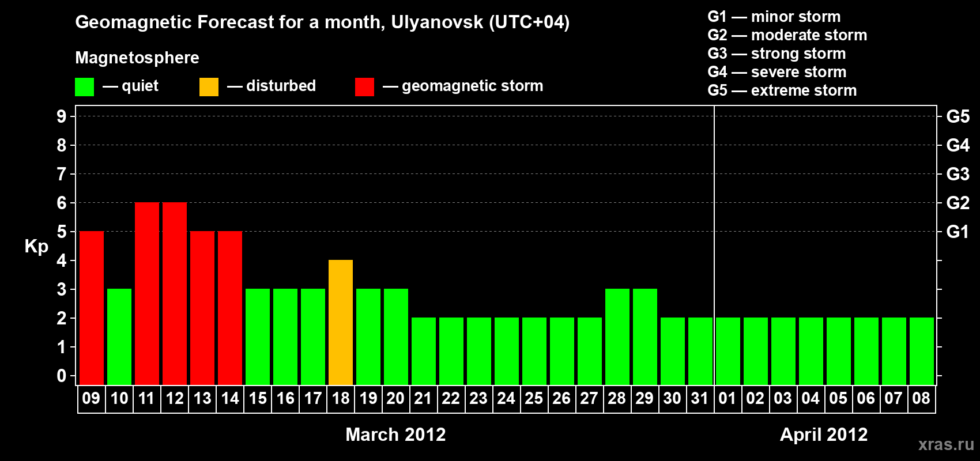Click date label 09 on the axis
Viewport: 980px width, 461px height.
91,398
